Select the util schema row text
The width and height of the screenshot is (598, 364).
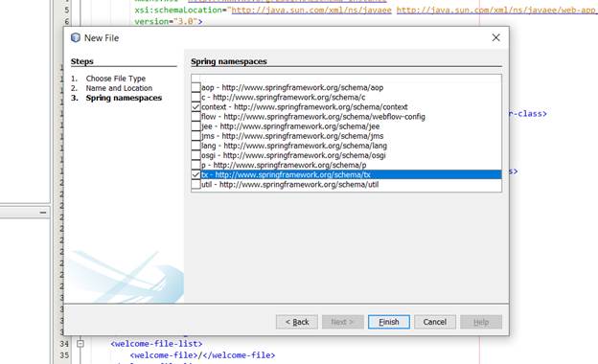pyautogui.click(x=289, y=185)
